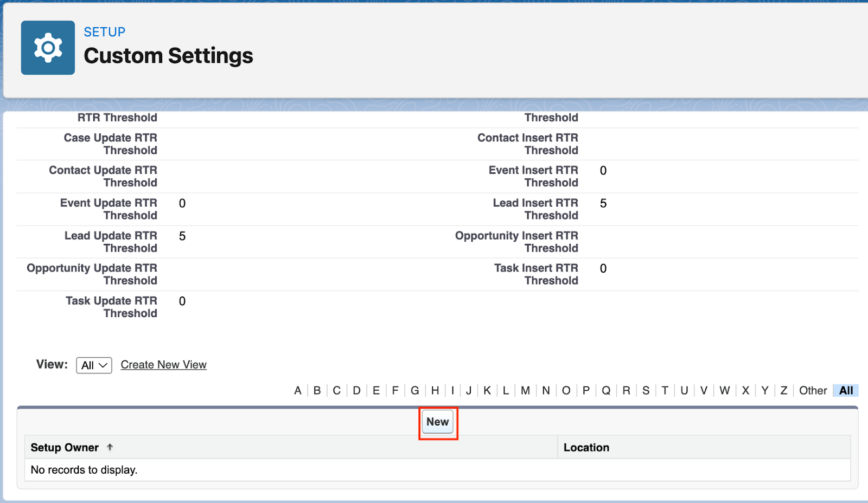Open the SETUP breadcrumb link
Image resolution: width=868 pixels, height=503 pixels.
104,32
